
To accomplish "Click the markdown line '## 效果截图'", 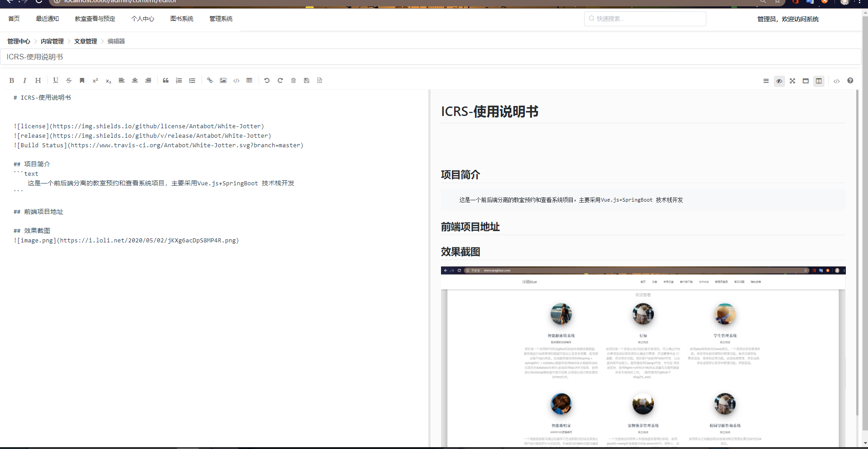I will tap(32, 231).
